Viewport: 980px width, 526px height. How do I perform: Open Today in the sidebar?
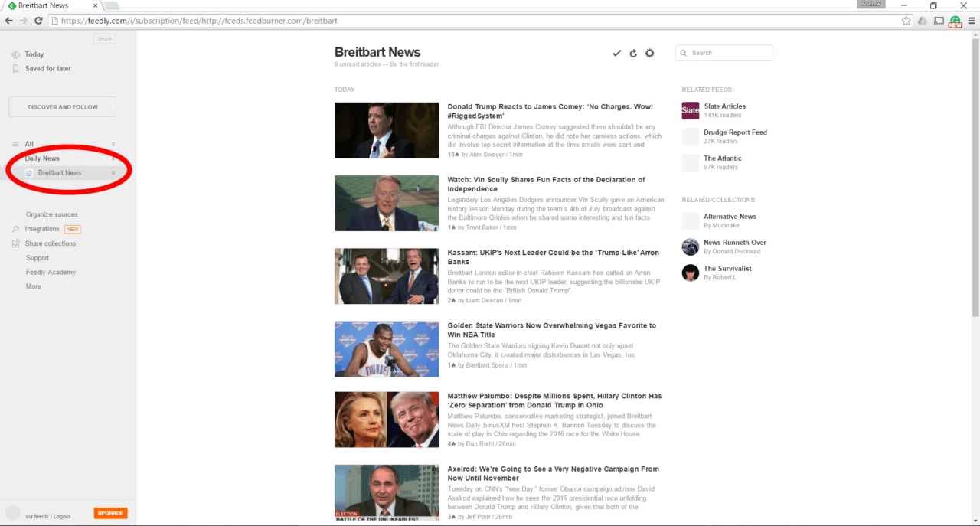pos(34,54)
